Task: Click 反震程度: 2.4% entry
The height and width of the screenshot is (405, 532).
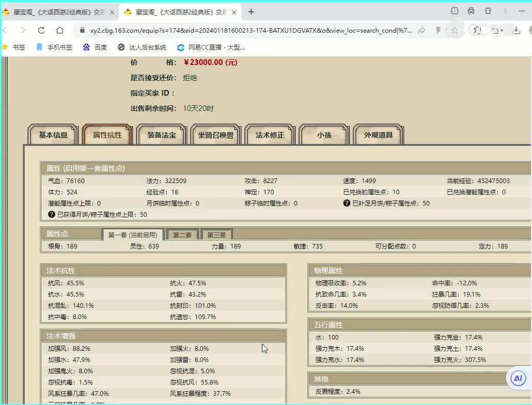Action: point(338,391)
